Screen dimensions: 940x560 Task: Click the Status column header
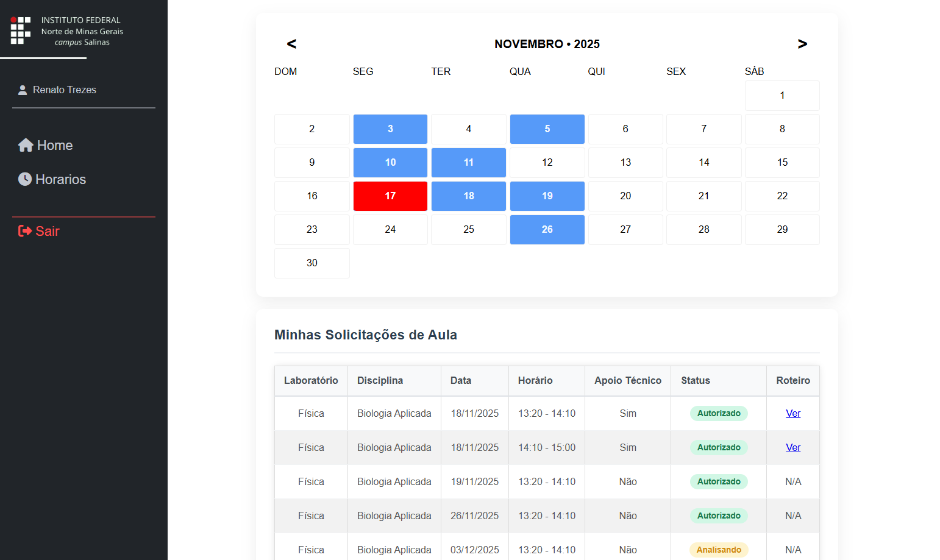695,380
